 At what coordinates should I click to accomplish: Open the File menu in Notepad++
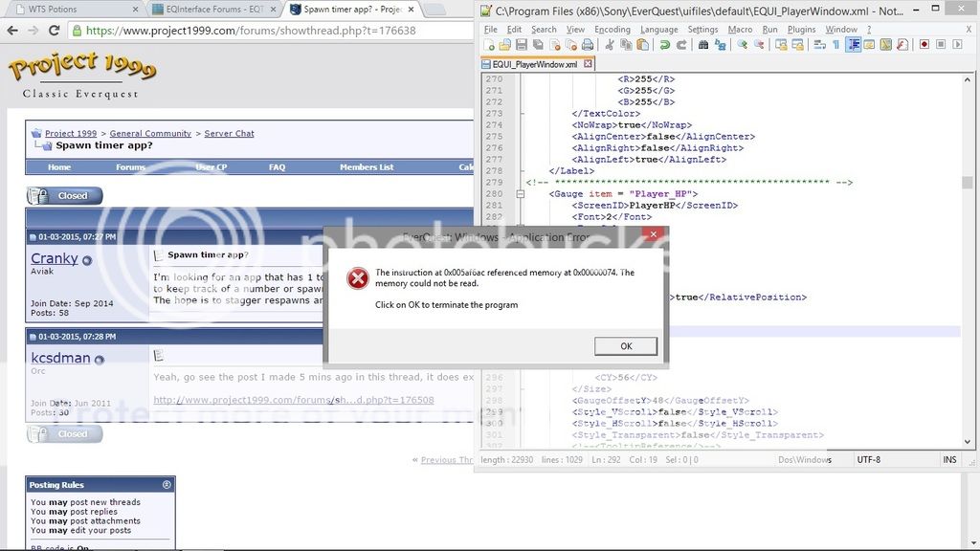click(491, 30)
